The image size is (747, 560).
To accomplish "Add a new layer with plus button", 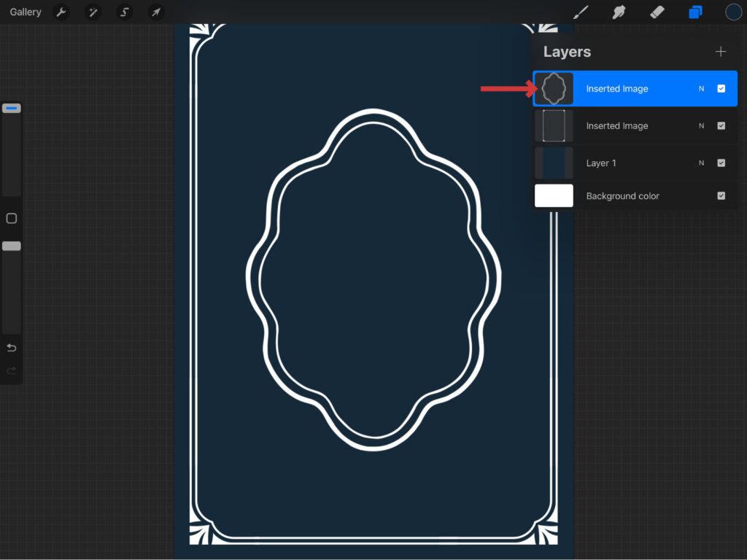I will [x=721, y=52].
